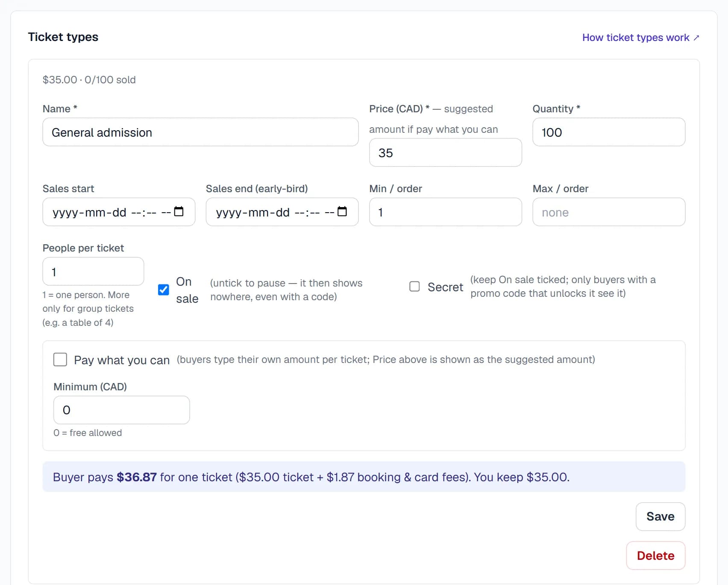The height and width of the screenshot is (585, 728).
Task: Edit the Min / order field
Action: (x=446, y=212)
